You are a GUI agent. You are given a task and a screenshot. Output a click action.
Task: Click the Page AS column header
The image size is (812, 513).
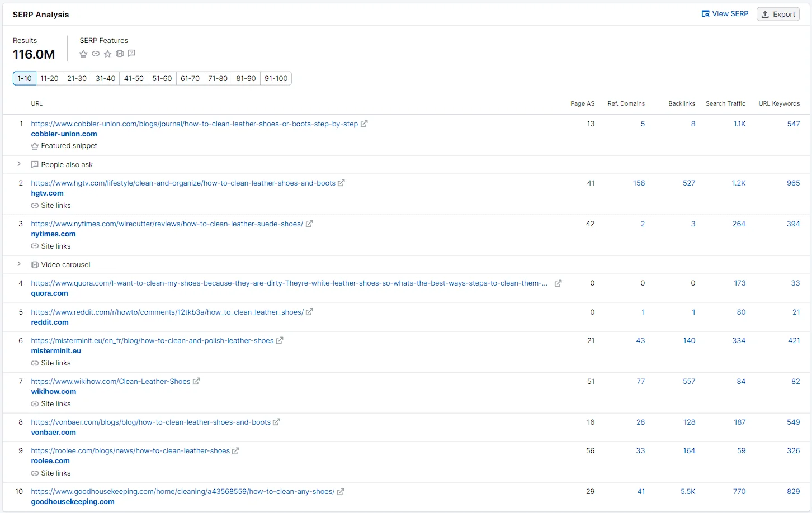point(582,103)
